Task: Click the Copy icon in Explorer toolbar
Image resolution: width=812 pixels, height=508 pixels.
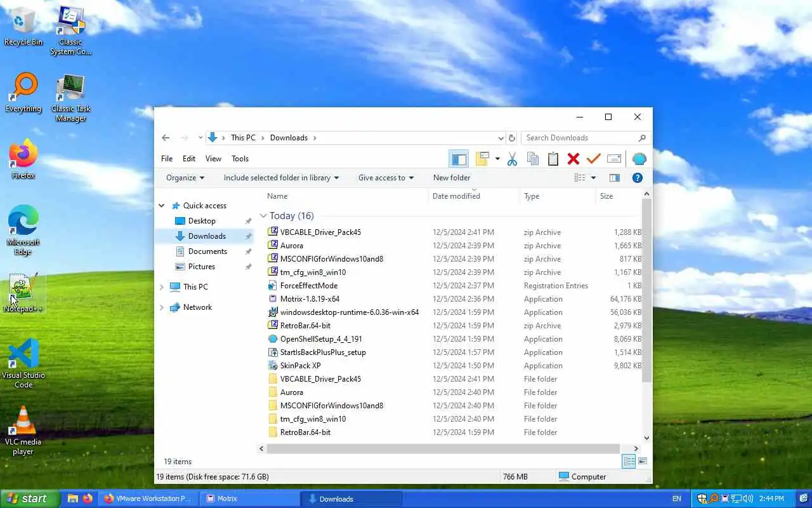Action: tap(533, 159)
